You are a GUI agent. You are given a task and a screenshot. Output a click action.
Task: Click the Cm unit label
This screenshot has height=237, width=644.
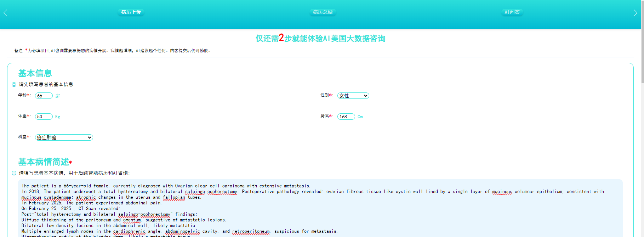coord(360,117)
